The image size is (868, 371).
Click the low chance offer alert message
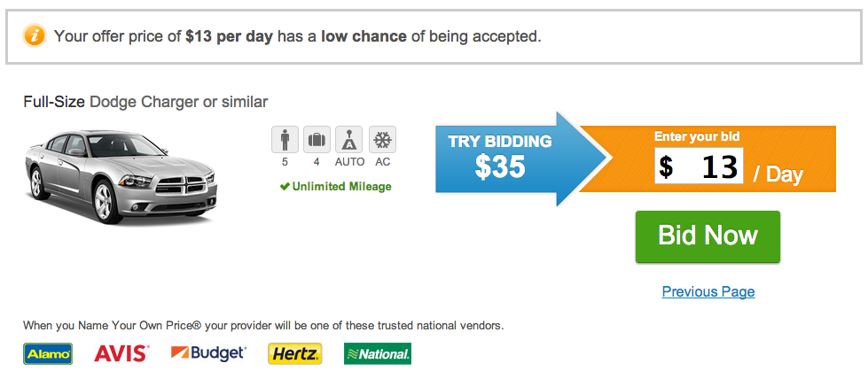coord(297,36)
